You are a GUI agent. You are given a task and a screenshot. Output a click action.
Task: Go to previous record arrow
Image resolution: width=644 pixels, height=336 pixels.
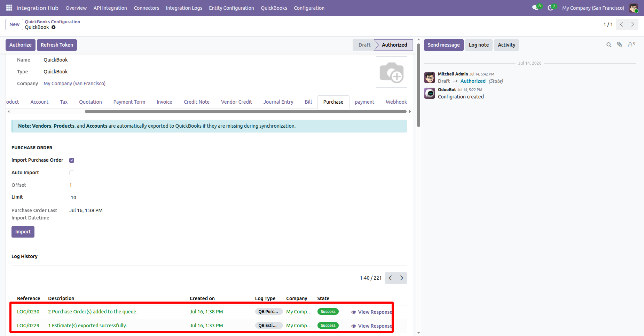point(621,24)
